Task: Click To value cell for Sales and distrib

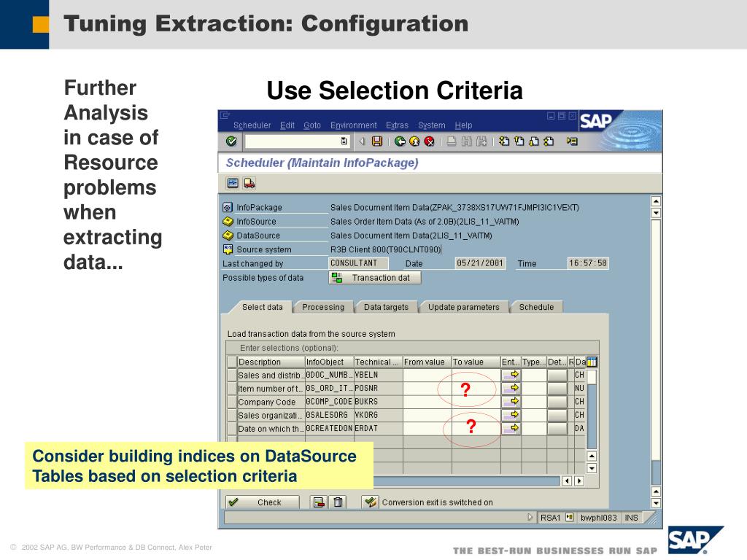Action: (x=476, y=376)
